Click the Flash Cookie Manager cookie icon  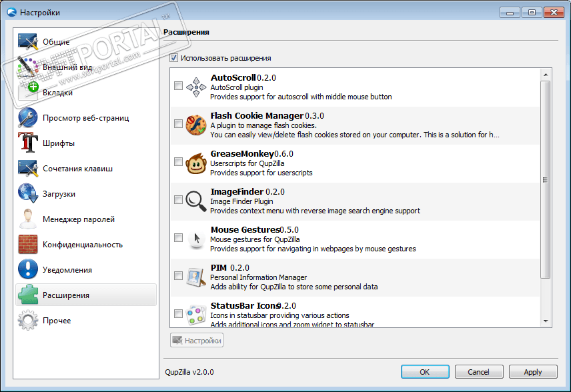196,125
